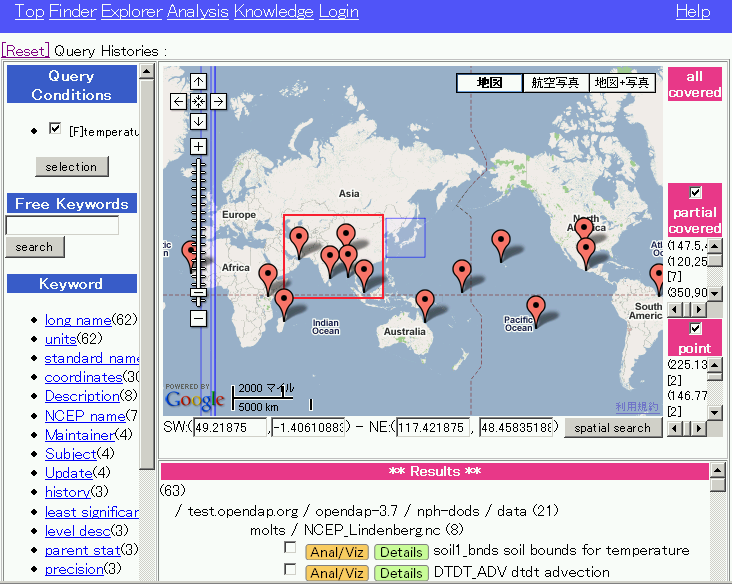Open the Knowledge menu in top bar
This screenshot has width=732, height=584.
[273, 12]
